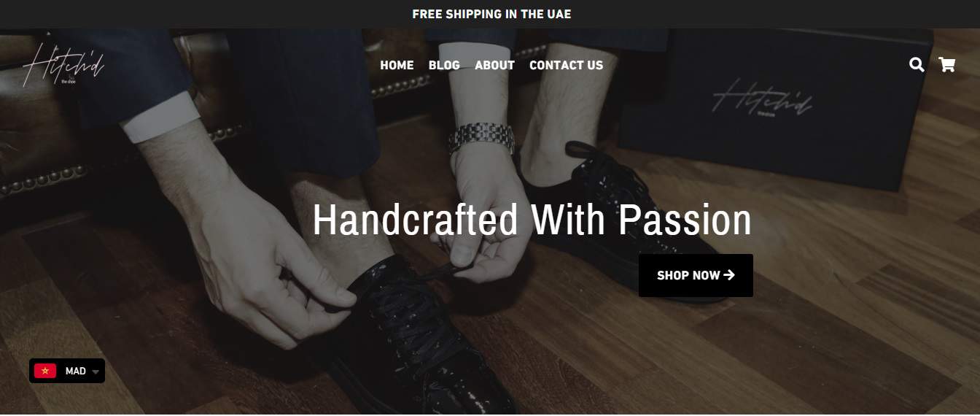
Task: Click the red flag in currency selector
Action: [x=45, y=371]
